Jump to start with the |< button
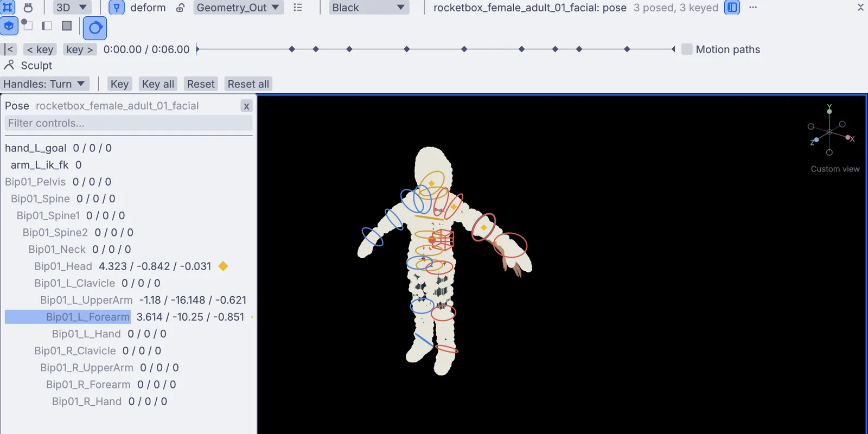 tap(9, 49)
